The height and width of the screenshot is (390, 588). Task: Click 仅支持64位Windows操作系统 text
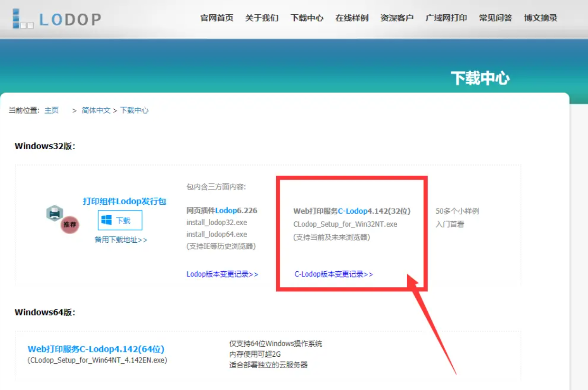[276, 343]
